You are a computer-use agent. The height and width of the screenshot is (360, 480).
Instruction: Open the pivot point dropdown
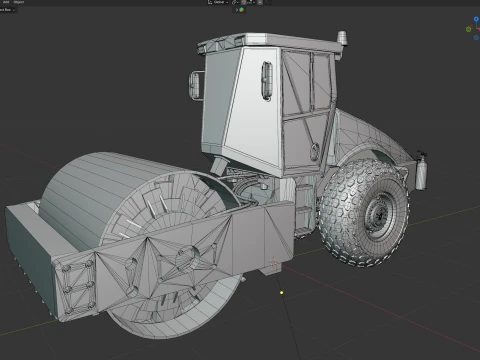tap(235, 2)
